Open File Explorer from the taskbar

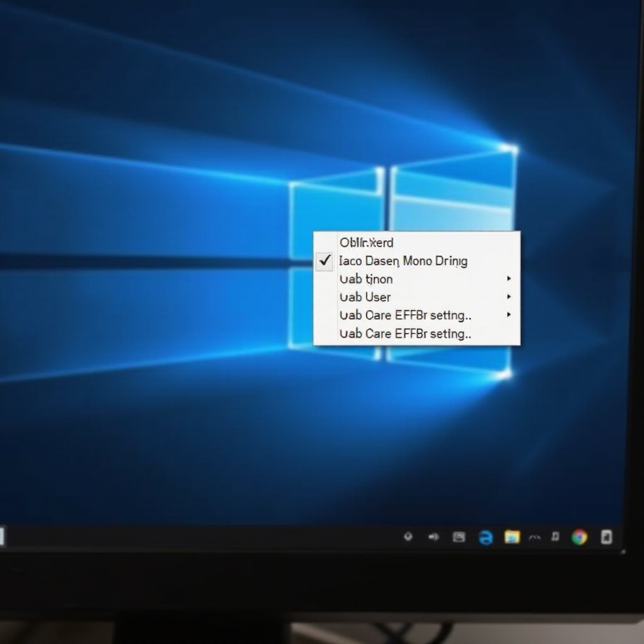[512, 537]
